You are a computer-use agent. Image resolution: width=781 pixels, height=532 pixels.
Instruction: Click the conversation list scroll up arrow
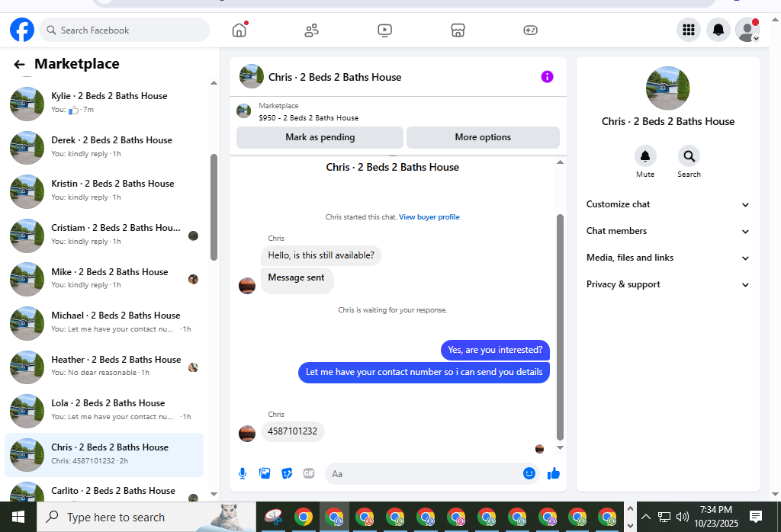(214, 83)
